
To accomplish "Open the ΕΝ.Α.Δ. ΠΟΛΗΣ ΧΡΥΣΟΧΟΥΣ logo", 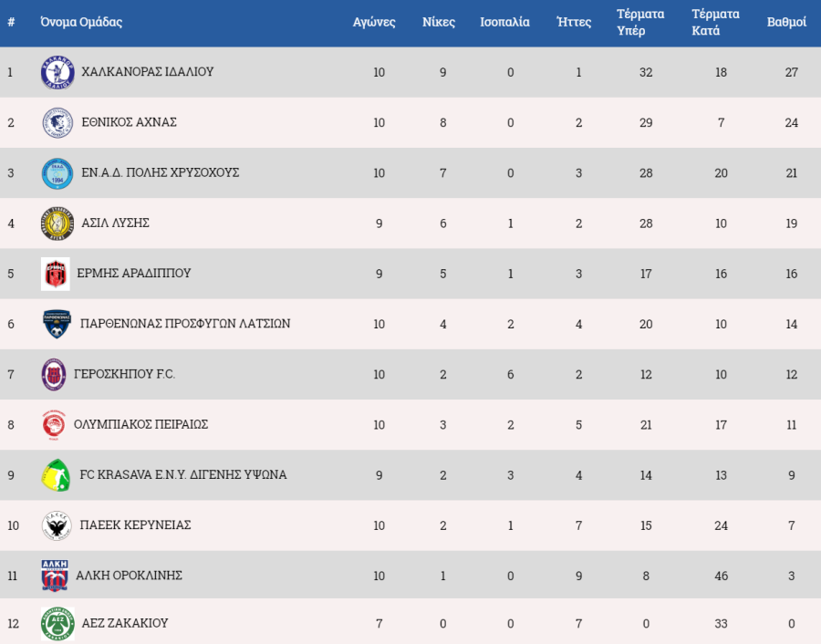I will [x=57, y=173].
